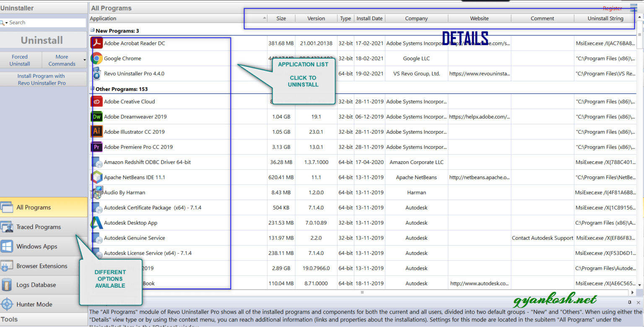Select the Adobe Dreamweaver 2019 row
This screenshot has height=327, width=644.
tap(363, 117)
